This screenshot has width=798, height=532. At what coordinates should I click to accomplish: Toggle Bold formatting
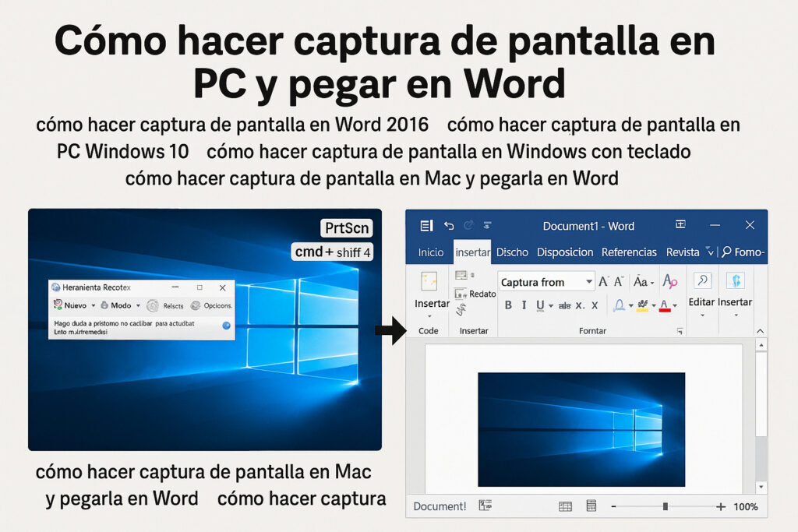coord(508,305)
